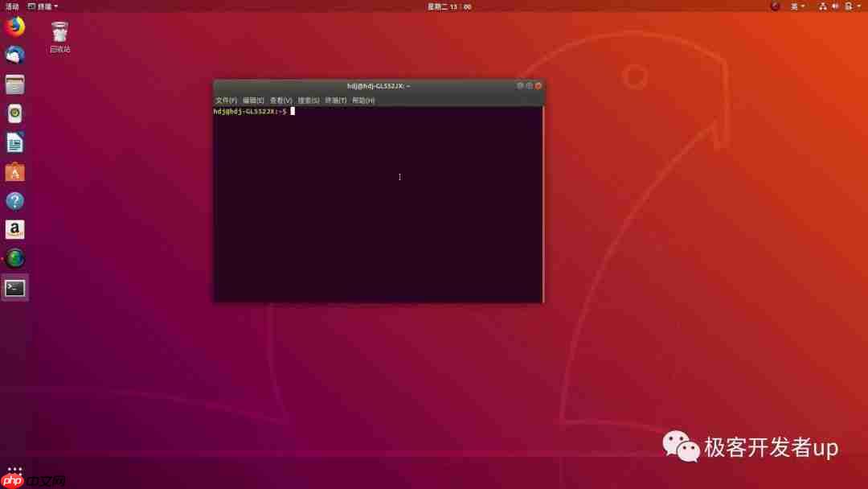This screenshot has width=868, height=489.
Task: Open the 帮助(H) menu in the terminal
Action: point(363,100)
